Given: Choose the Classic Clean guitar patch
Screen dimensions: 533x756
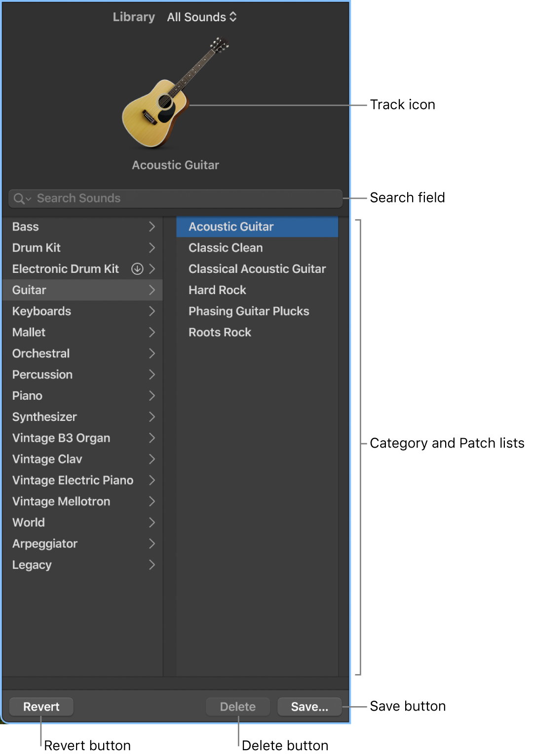Looking at the screenshot, I should (x=226, y=248).
